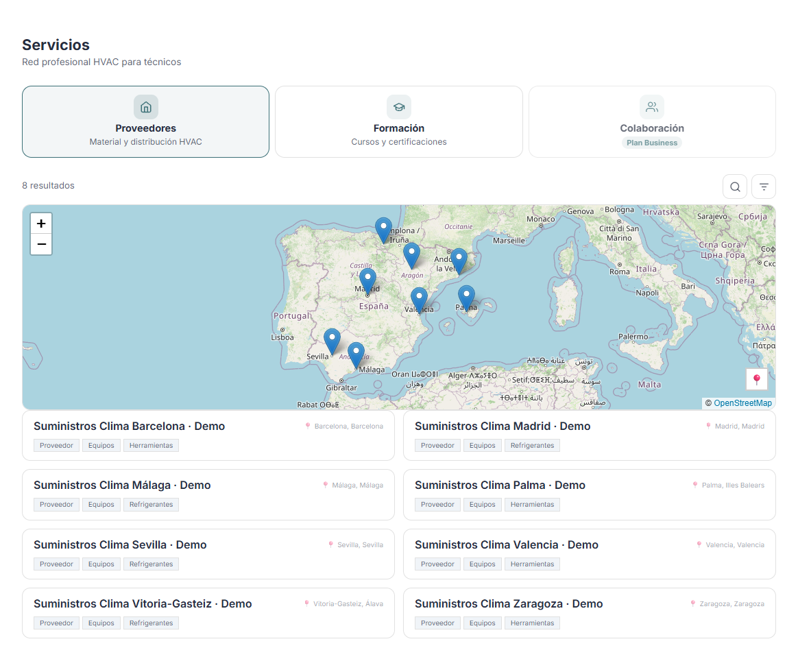Image resolution: width=798 pixels, height=672 pixels.
Task: Open Suministros Clima Zaragoza · Demo card
Action: pos(590,614)
